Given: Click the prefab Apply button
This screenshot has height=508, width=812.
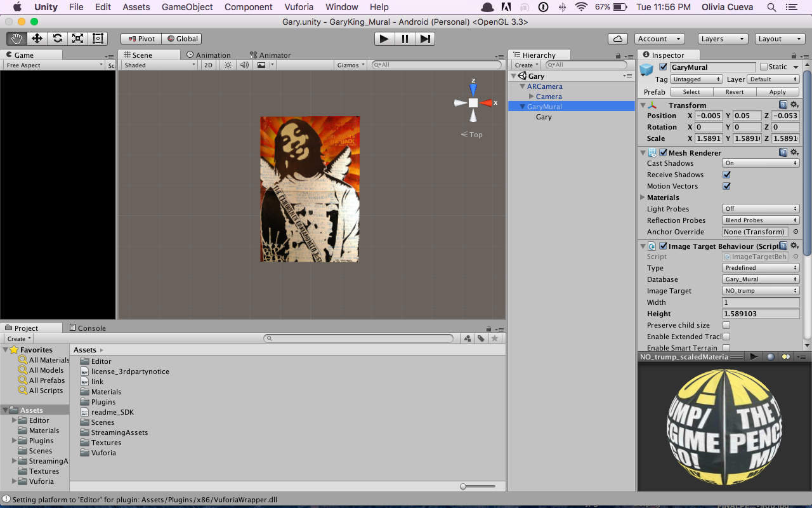Looking at the screenshot, I should [778, 92].
